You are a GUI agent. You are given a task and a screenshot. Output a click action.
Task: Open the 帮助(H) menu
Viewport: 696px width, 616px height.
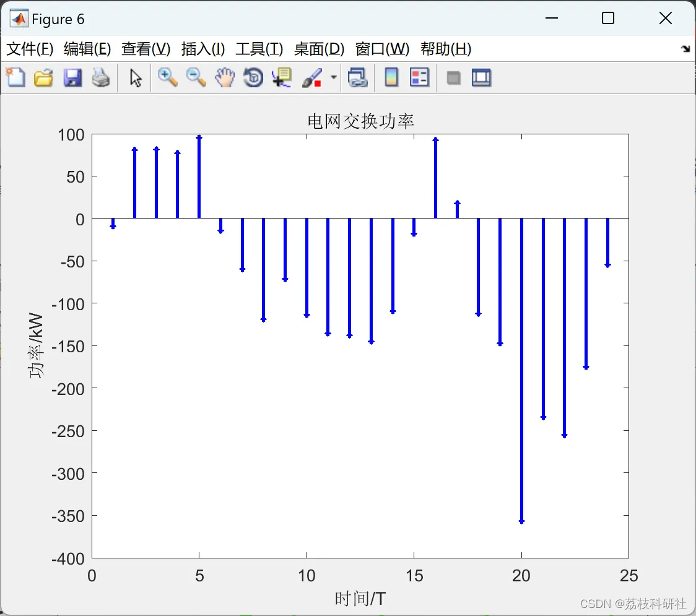point(446,49)
